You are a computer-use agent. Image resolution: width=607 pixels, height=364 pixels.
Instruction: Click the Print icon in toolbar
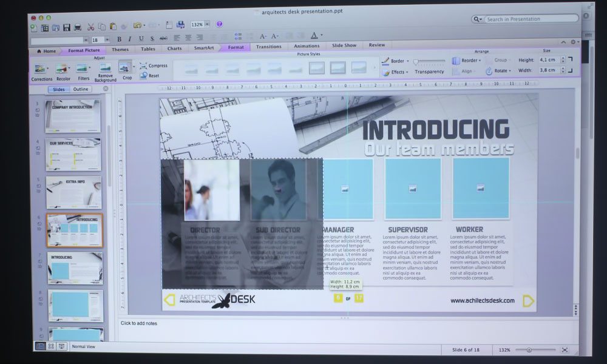77,27
